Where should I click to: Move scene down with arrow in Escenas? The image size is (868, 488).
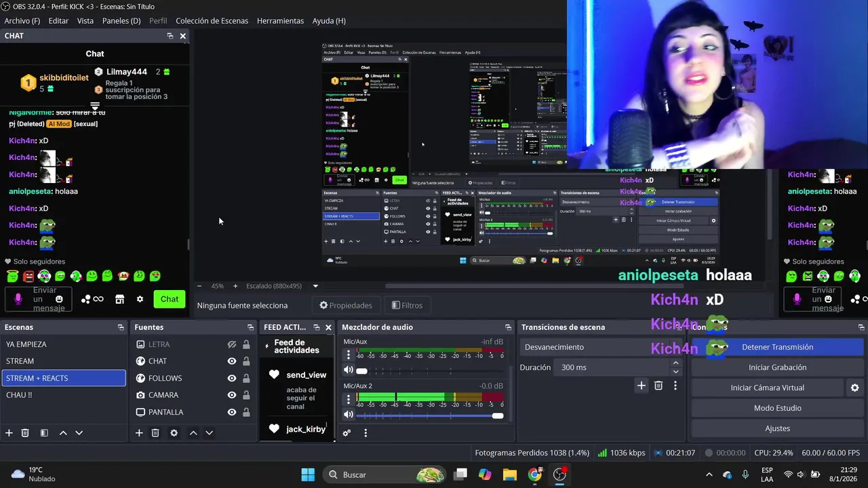coord(79,433)
